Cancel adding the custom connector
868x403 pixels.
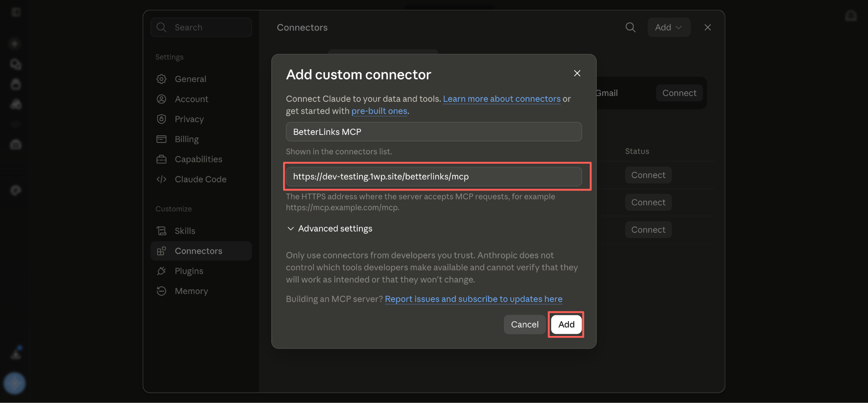pyautogui.click(x=525, y=325)
